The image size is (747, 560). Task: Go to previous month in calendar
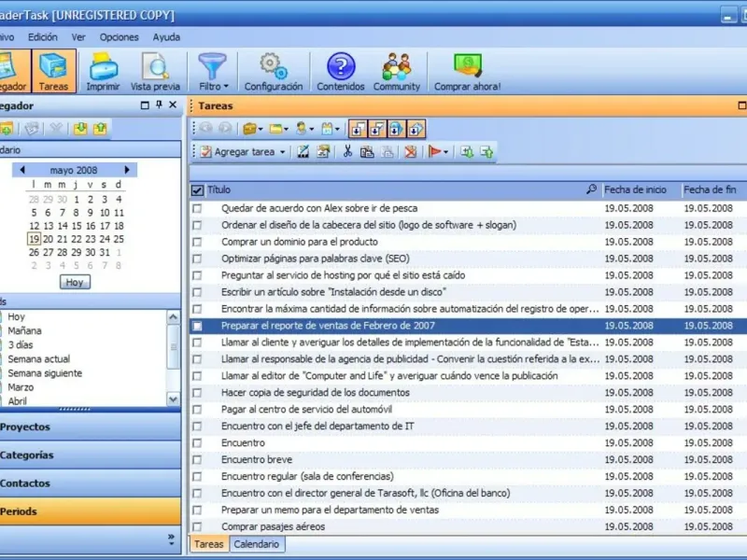pyautogui.click(x=21, y=170)
